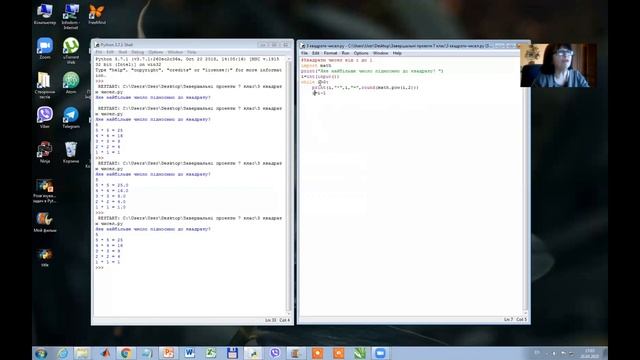Open Word from the taskbar

click(x=189, y=353)
